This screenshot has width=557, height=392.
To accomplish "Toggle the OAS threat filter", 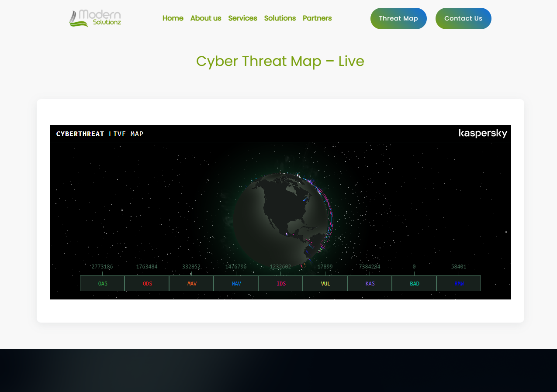I will point(103,283).
